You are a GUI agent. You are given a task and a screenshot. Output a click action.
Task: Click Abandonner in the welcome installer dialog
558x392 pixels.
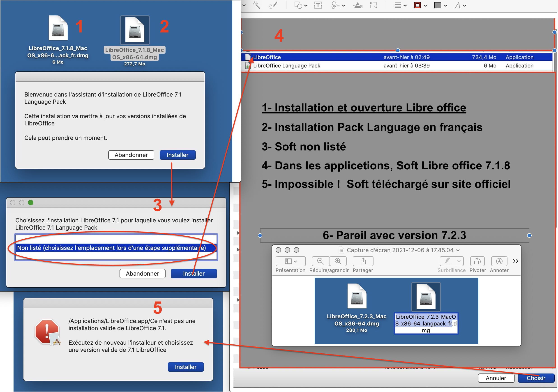131,155
